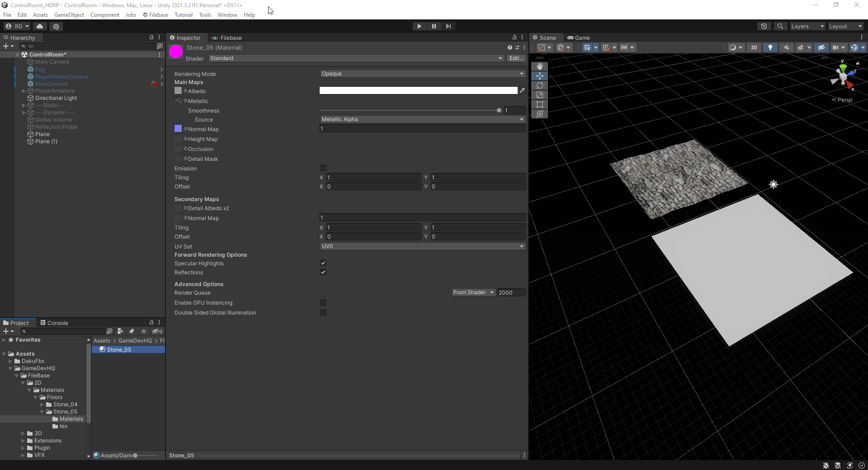Open the Shader Standard dropdown

tap(356, 58)
